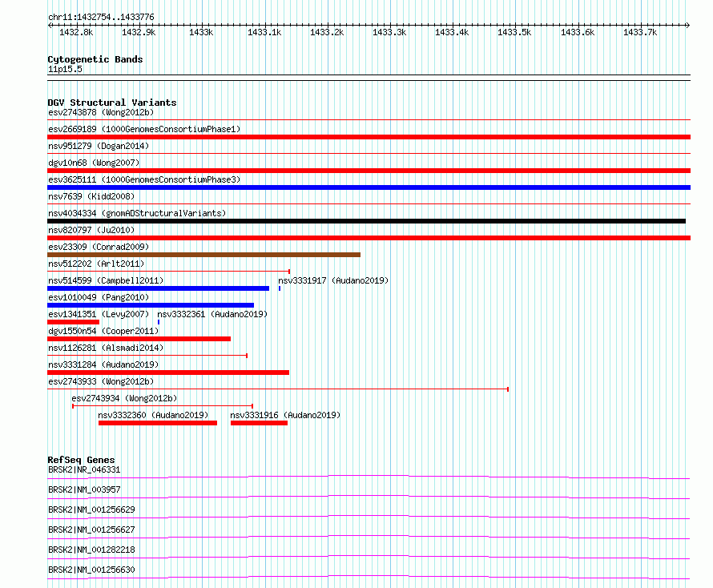Viewport: 713px width, 588px height.
Task: Click the left arrow of the ruler
Action: 50,26
